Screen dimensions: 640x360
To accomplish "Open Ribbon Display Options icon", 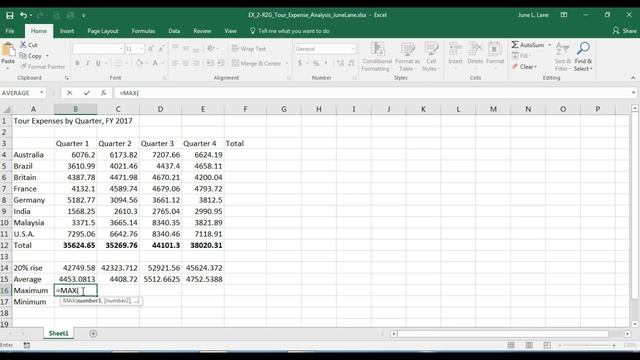I will click(564, 15).
